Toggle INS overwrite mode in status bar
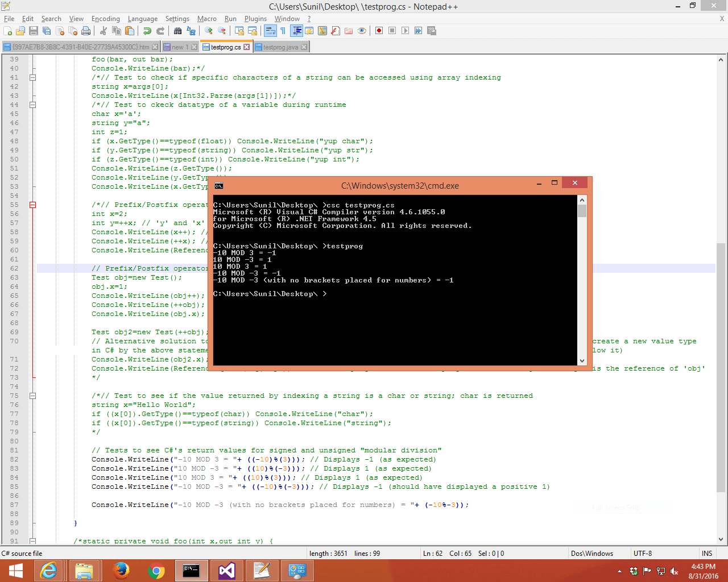Image resolution: width=728 pixels, height=582 pixels. [x=707, y=554]
